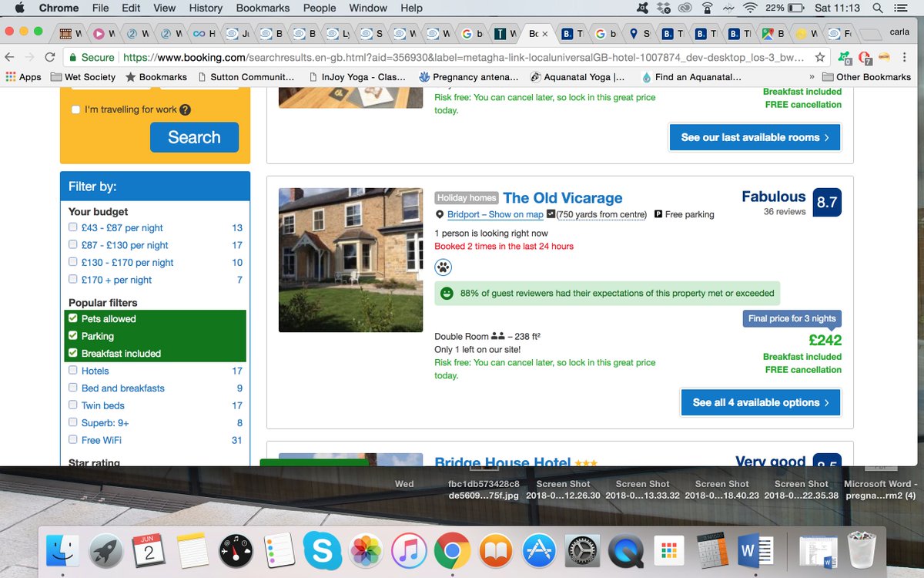The height and width of the screenshot is (578, 924).
Task: Click The Old Vicarage property photo
Action: (350, 260)
